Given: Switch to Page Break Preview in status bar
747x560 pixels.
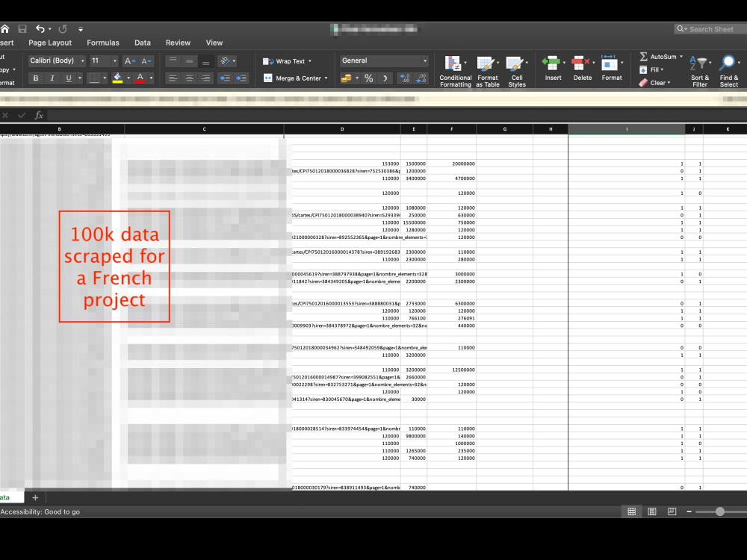Looking at the screenshot, I should [x=672, y=511].
